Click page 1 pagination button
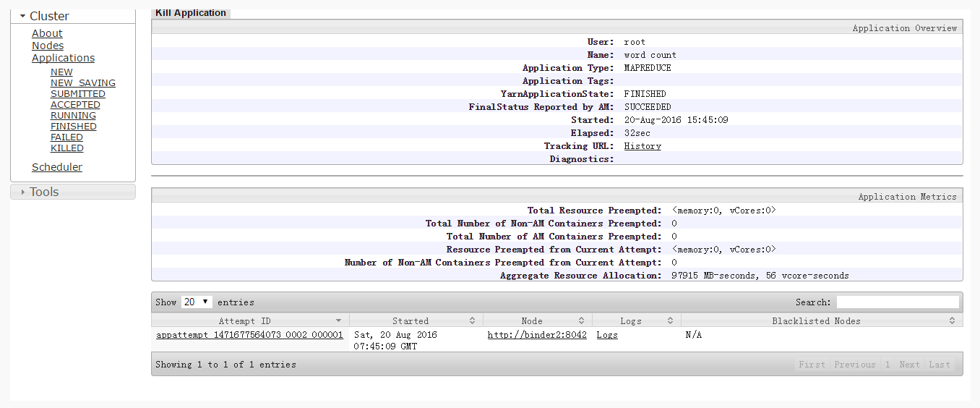The width and height of the screenshot is (980, 408). pos(887,365)
